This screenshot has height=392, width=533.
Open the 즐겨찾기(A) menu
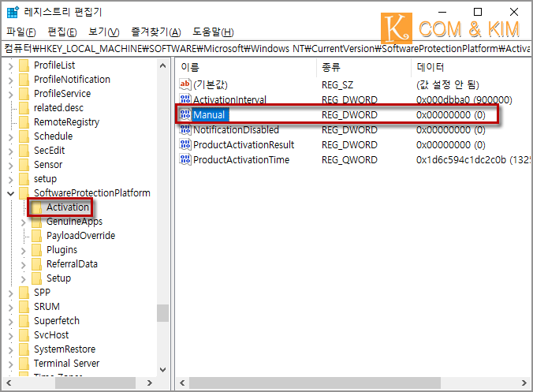point(156,32)
